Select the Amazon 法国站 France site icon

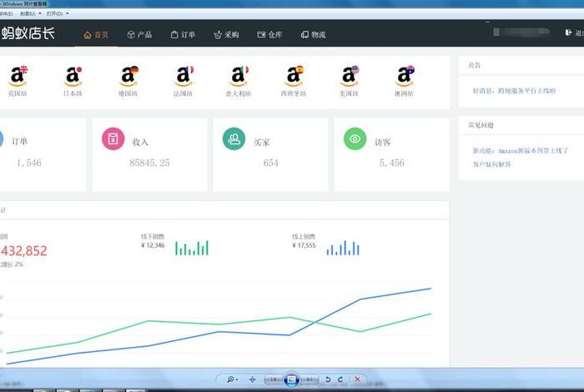[x=184, y=76]
